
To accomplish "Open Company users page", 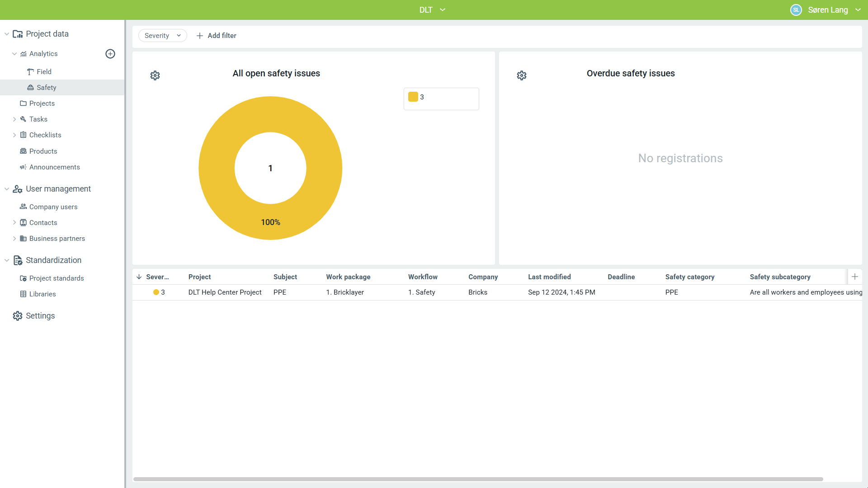I will coord(53,207).
